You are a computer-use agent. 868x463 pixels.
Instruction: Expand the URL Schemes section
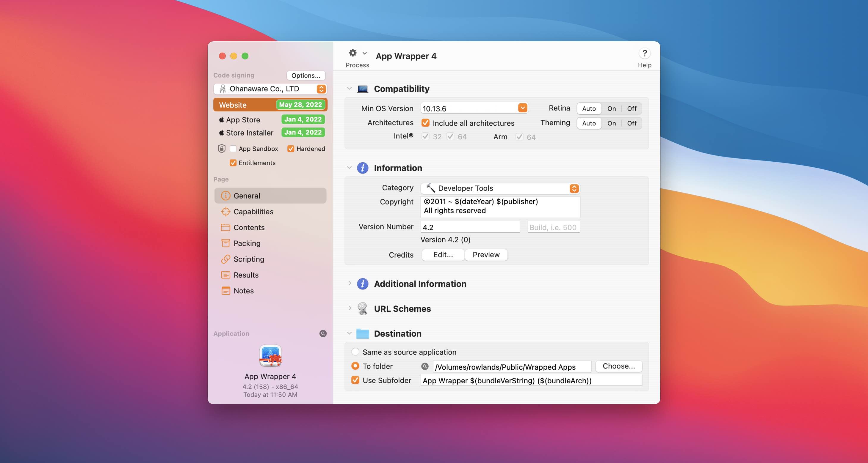tap(350, 308)
